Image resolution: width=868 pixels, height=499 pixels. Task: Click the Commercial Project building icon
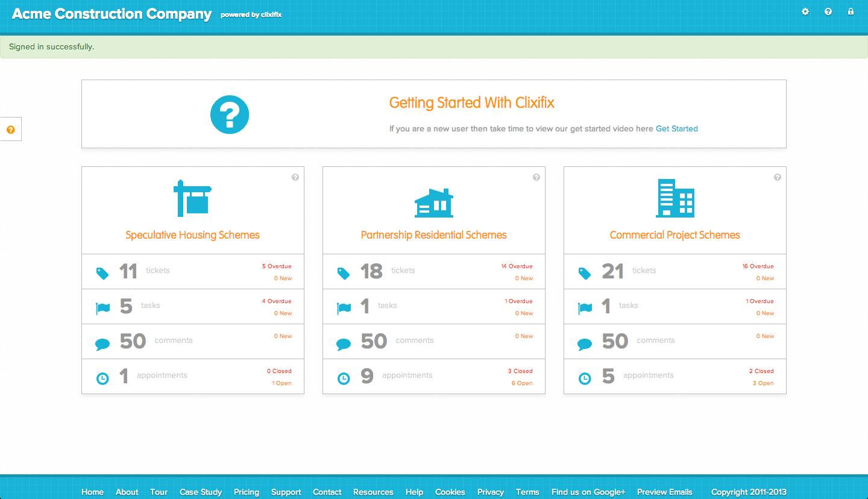click(x=675, y=198)
